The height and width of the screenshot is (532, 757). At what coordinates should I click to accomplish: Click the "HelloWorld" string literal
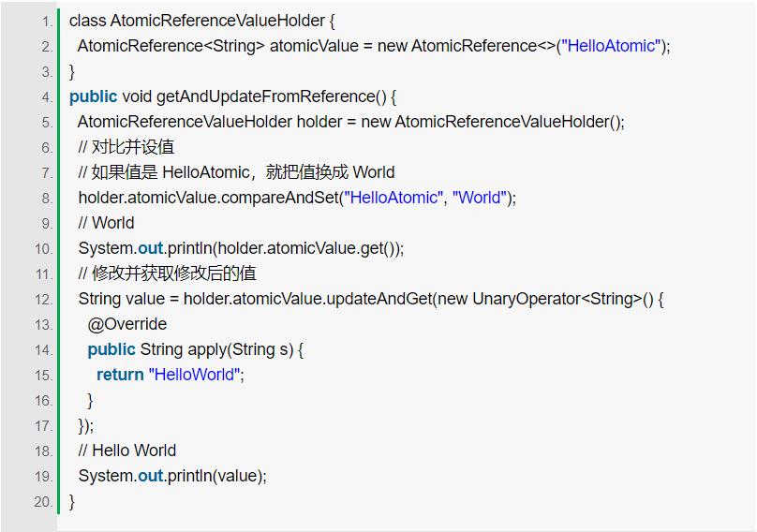tap(196, 375)
